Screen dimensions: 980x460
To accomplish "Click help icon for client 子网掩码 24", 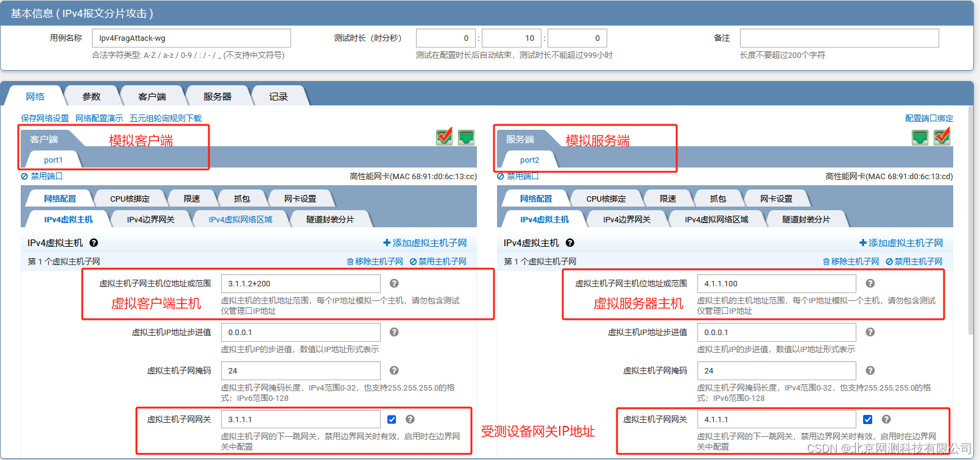I will coord(394,370).
